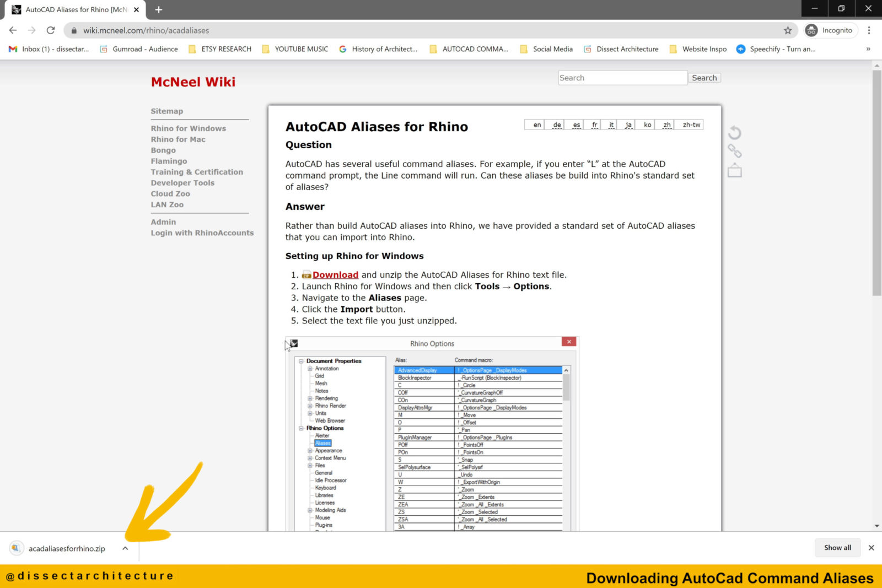Open the Gmail Inbox bookmark
This screenshot has width=882, height=588.
(49, 49)
